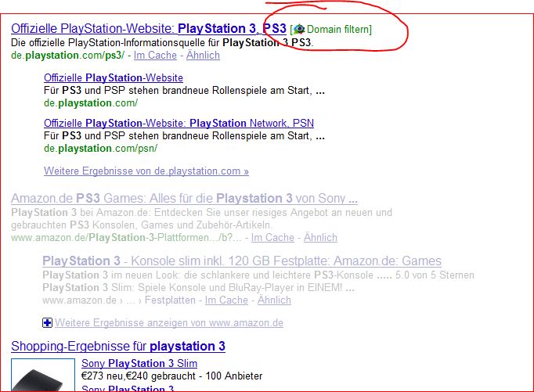The image size is (534, 392).
Task: Click the green URL 'de.playstation.com/psn/'
Action: pyautogui.click(x=100, y=149)
